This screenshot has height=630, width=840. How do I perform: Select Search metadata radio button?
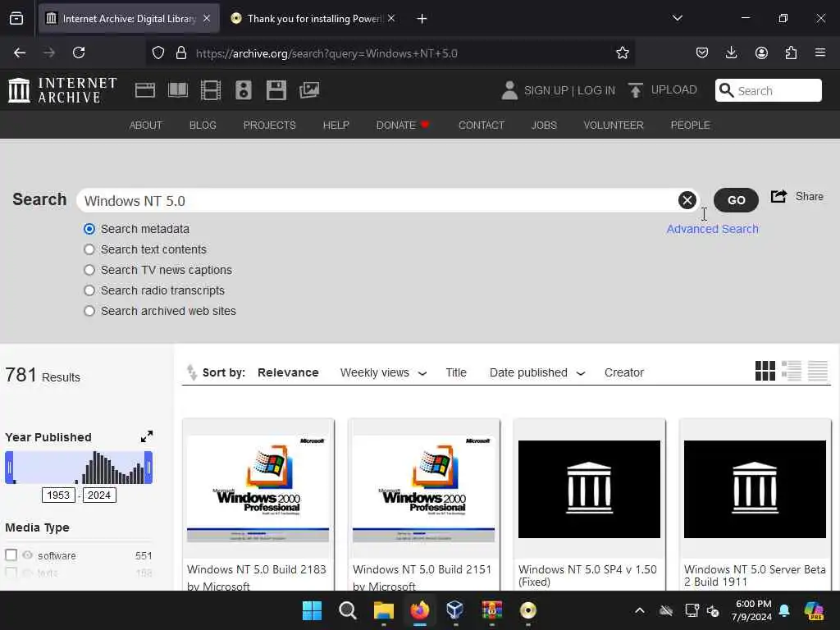pyautogui.click(x=89, y=229)
